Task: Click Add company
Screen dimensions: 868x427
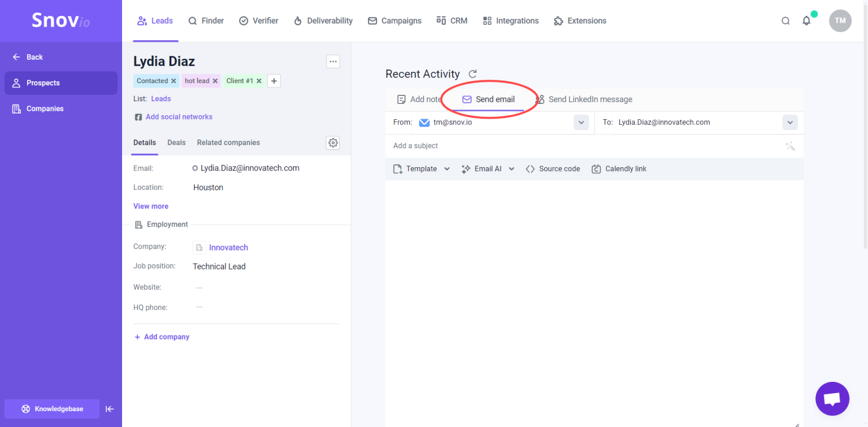Action: [x=162, y=337]
